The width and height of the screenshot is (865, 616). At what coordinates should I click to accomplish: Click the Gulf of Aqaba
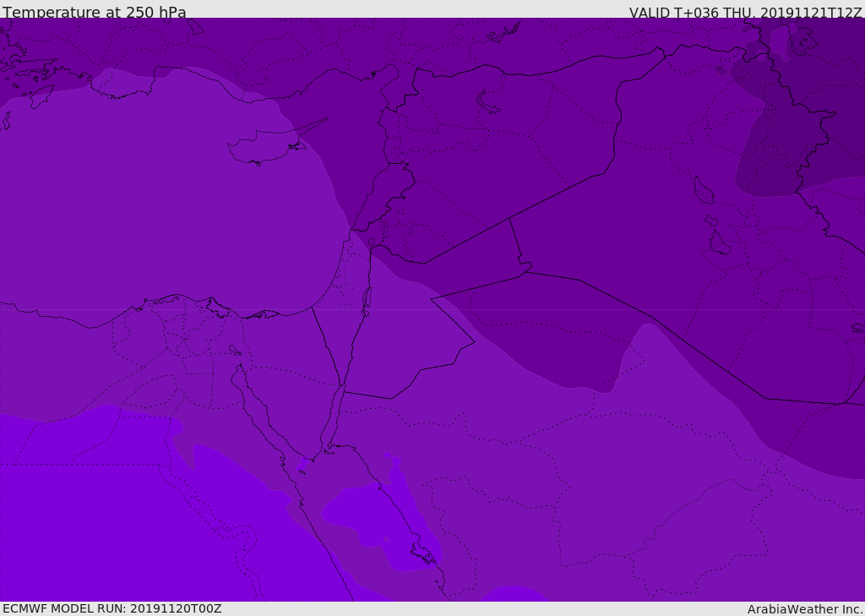[x=336, y=414]
